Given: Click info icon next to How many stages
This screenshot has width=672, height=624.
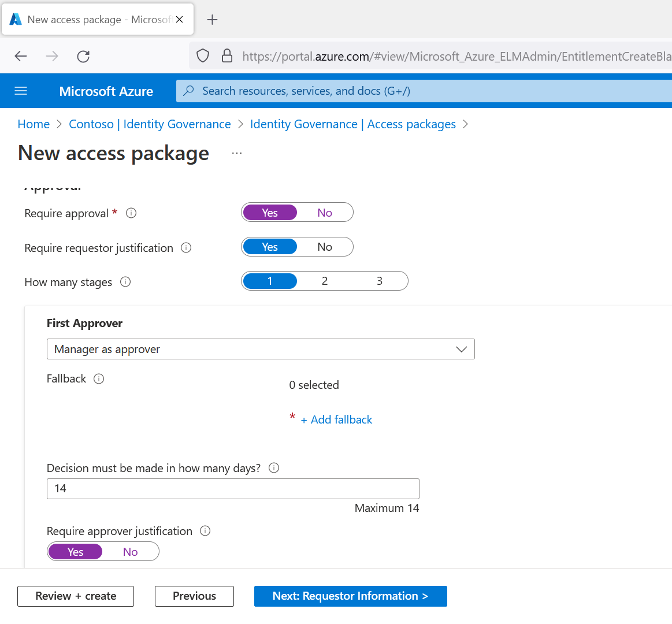Looking at the screenshot, I should (x=125, y=282).
